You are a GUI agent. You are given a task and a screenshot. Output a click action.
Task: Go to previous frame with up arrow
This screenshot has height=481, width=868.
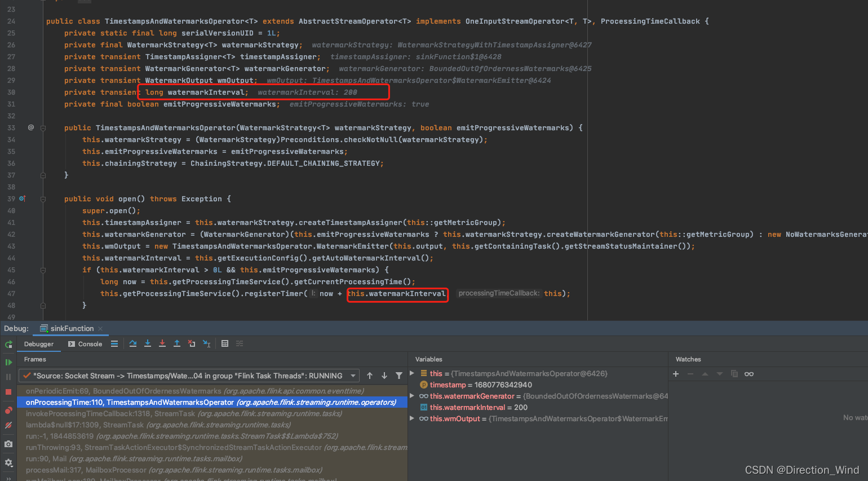(x=370, y=376)
